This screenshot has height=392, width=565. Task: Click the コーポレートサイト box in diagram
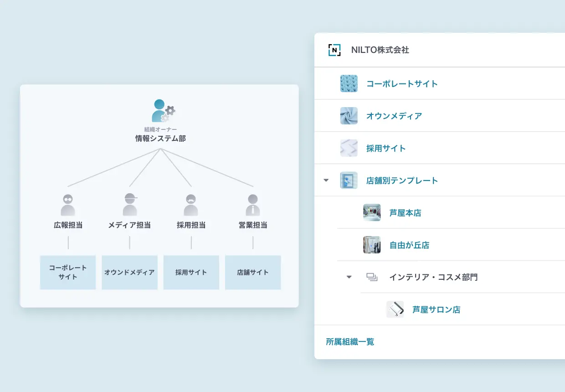point(68,272)
